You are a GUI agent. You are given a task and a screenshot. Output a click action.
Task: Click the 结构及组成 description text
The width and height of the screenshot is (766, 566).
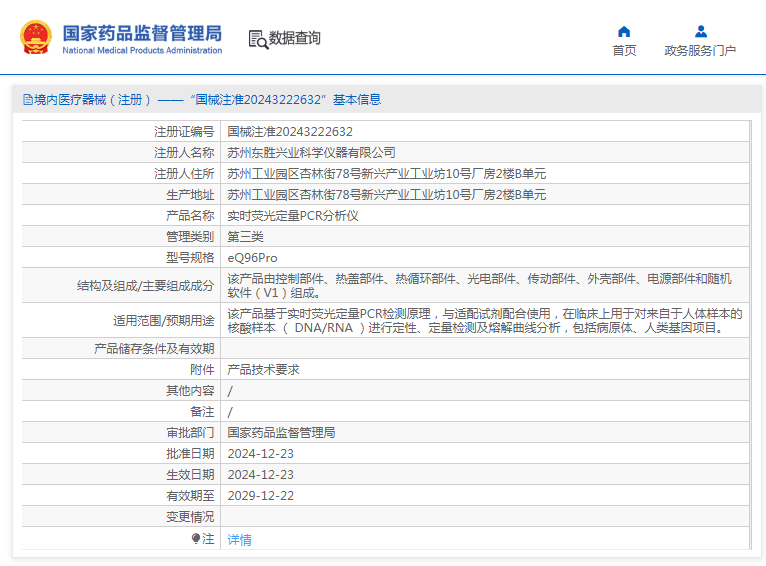pos(479,286)
